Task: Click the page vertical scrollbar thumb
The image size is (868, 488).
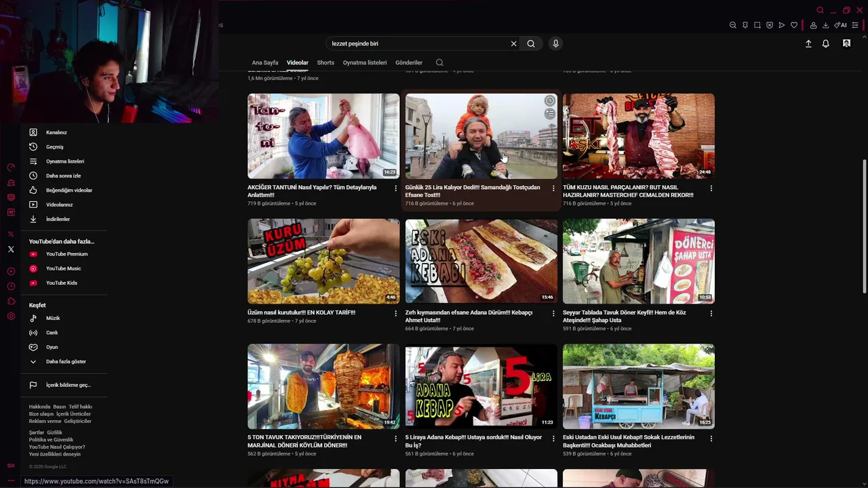Action: tap(864, 226)
